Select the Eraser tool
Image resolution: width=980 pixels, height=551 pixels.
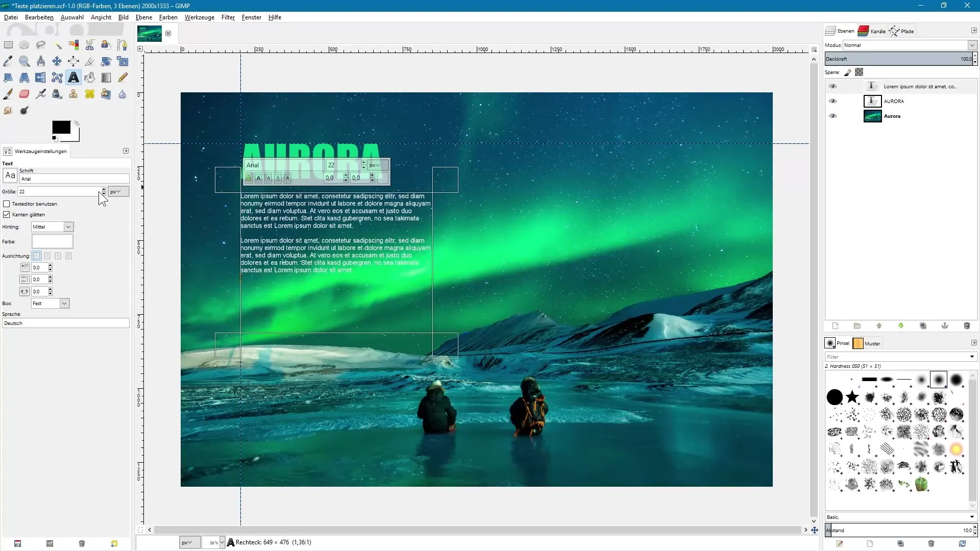(x=24, y=94)
